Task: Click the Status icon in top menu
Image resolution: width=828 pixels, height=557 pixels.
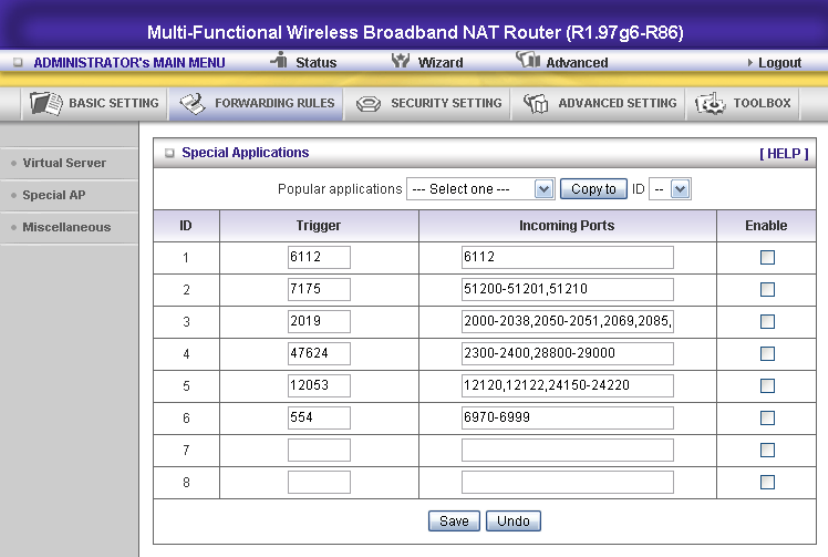Action: tap(280, 62)
